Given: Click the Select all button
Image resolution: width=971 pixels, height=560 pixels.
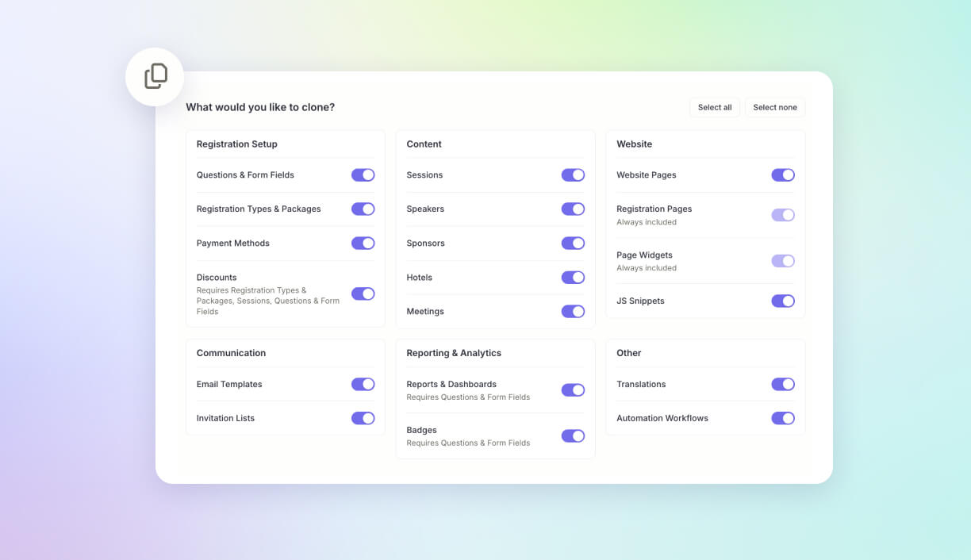Looking at the screenshot, I should click(715, 107).
